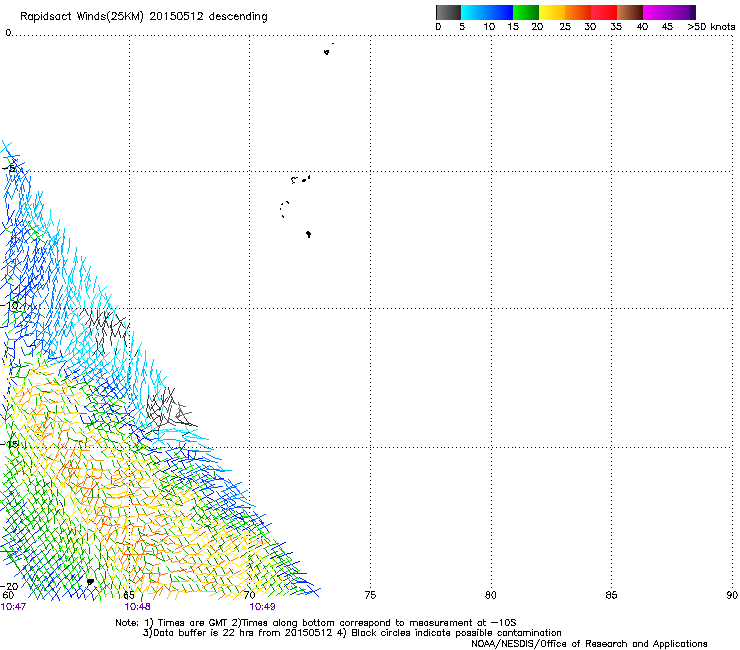Select the '45' label under the color bar

point(667,27)
